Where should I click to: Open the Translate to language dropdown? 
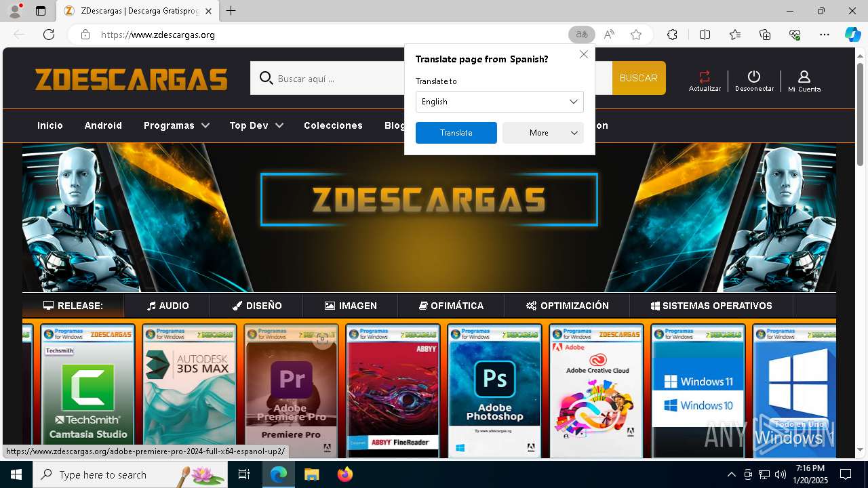(x=500, y=102)
